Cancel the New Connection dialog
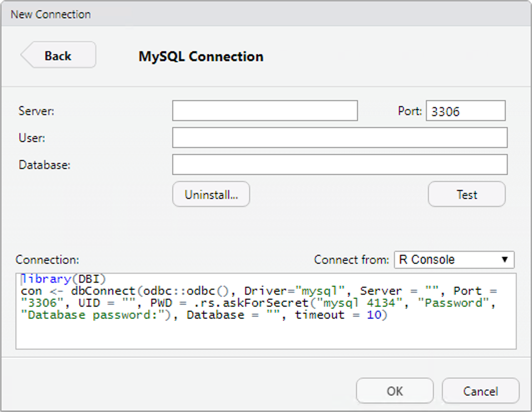 pyautogui.click(x=480, y=391)
